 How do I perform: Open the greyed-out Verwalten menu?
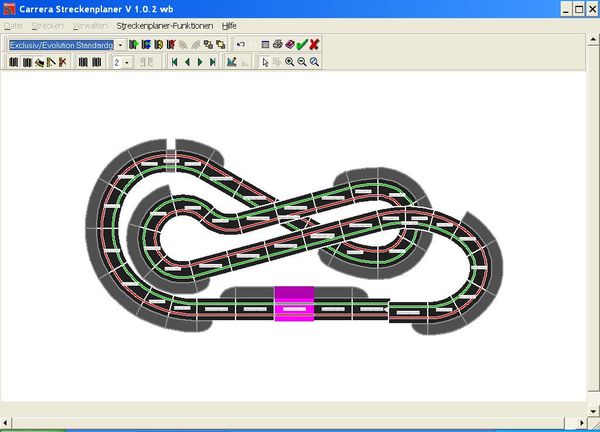90,26
